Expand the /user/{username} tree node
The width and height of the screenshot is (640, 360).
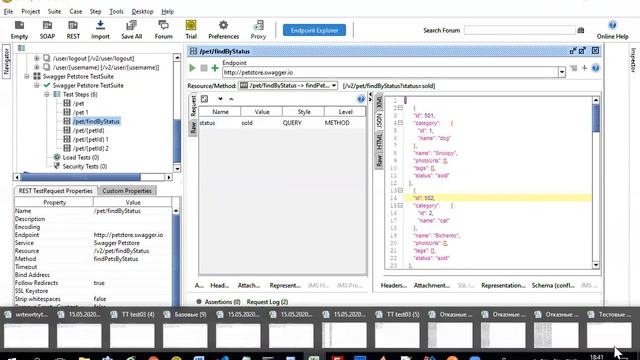(37, 67)
